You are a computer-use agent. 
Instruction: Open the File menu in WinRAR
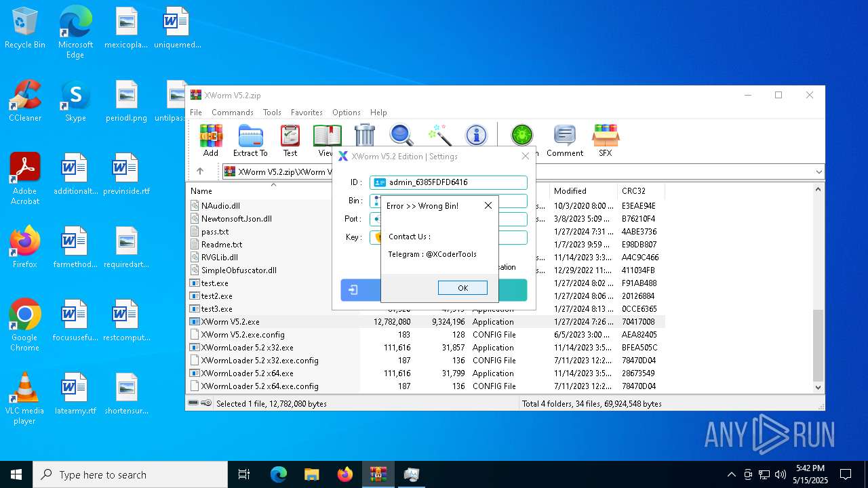(196, 113)
